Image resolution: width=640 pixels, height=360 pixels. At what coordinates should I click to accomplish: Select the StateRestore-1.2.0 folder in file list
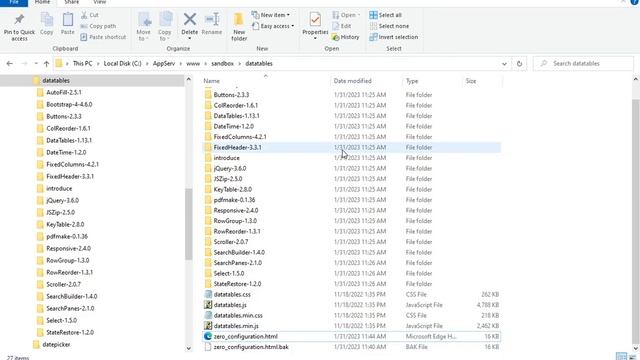click(351, 284)
